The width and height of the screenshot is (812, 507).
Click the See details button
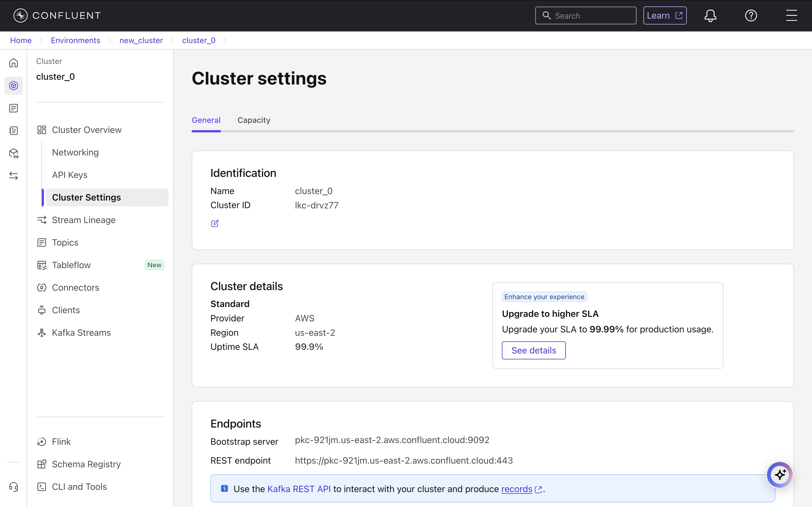(533, 350)
